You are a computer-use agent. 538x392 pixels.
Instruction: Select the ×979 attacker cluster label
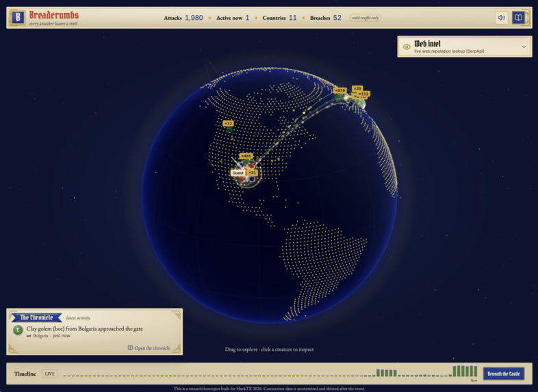[340, 90]
